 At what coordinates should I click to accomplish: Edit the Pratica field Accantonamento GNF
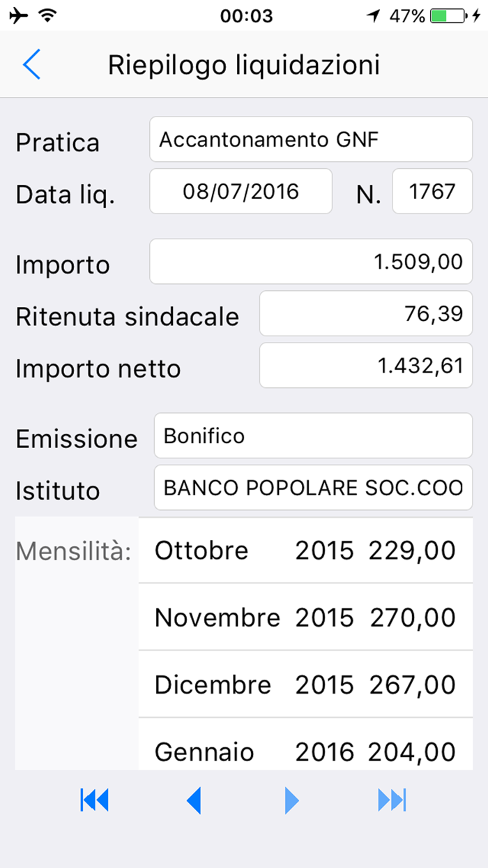point(310,139)
